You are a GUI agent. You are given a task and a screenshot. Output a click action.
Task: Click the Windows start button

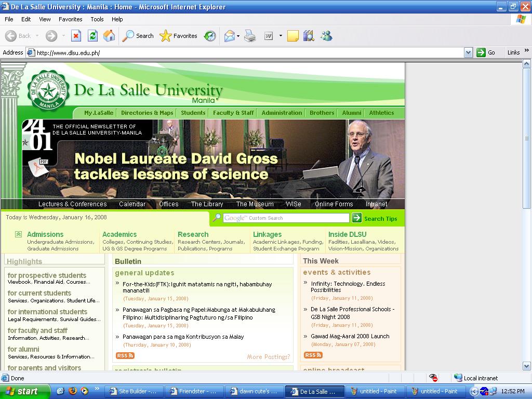click(x=25, y=391)
